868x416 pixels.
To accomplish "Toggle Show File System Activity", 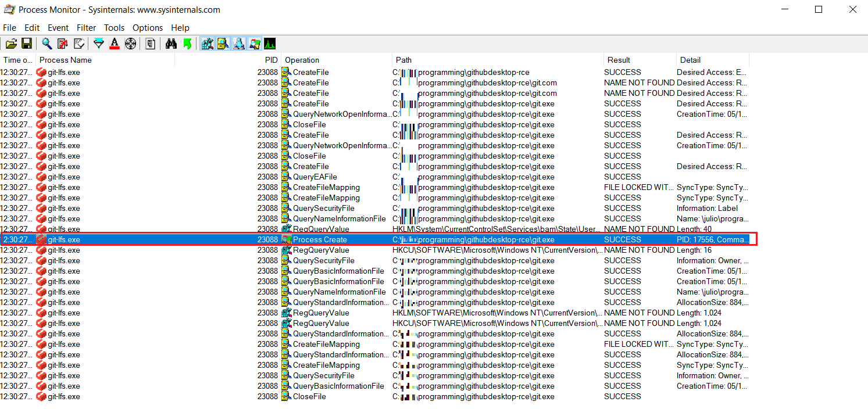I will pos(223,44).
